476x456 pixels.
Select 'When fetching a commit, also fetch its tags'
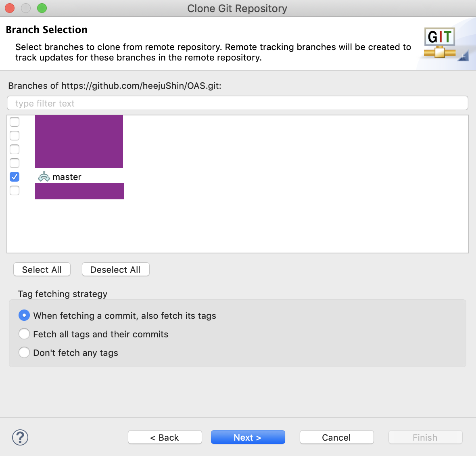(x=24, y=316)
